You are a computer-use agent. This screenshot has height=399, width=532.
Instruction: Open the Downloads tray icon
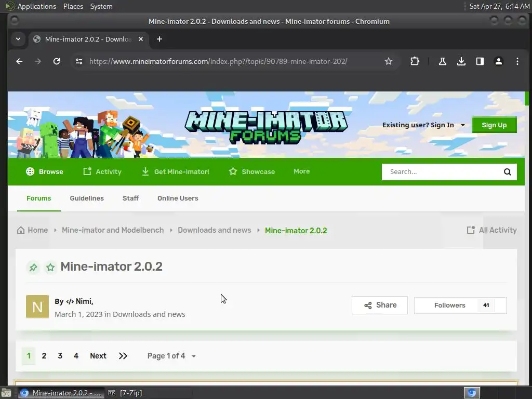(461, 61)
